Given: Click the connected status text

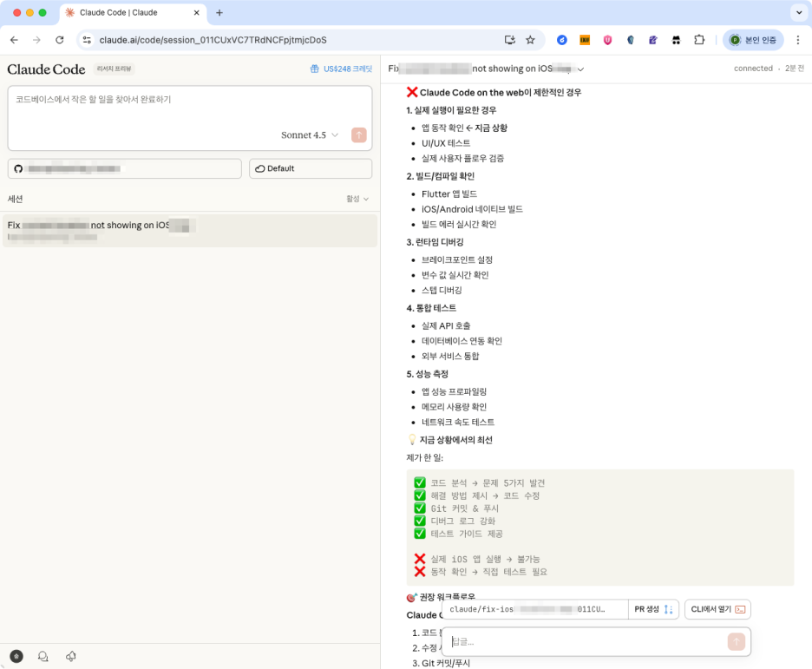Looking at the screenshot, I should (753, 69).
